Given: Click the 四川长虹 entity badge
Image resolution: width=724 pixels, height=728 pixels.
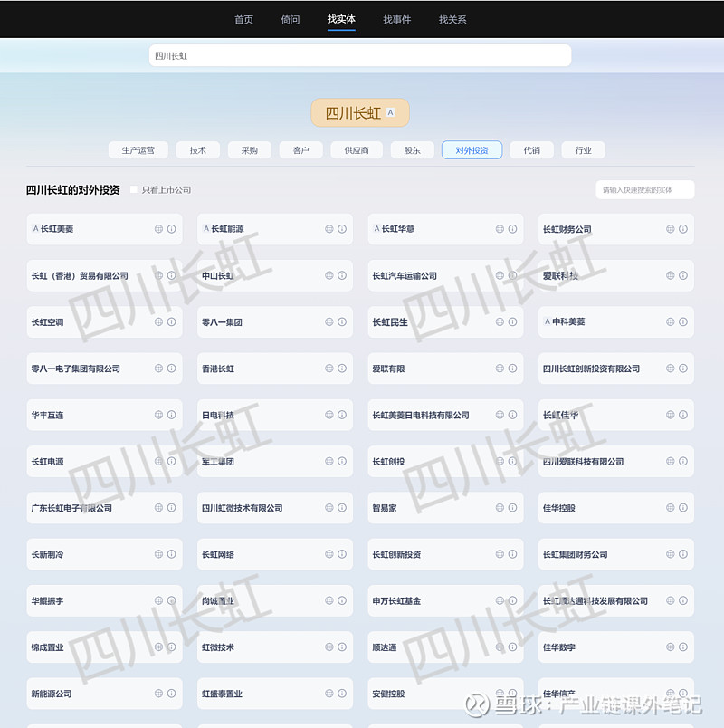Looking at the screenshot, I should 360,113.
